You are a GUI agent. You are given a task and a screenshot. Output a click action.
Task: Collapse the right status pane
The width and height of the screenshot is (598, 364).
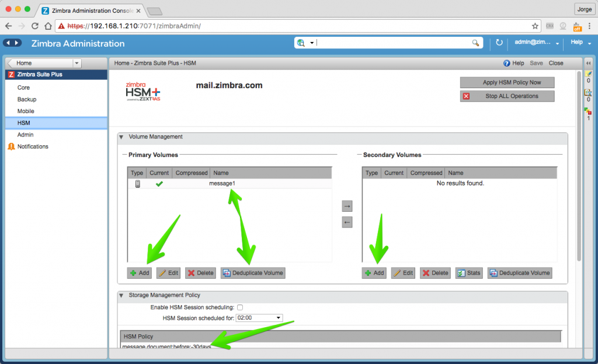[588, 63]
